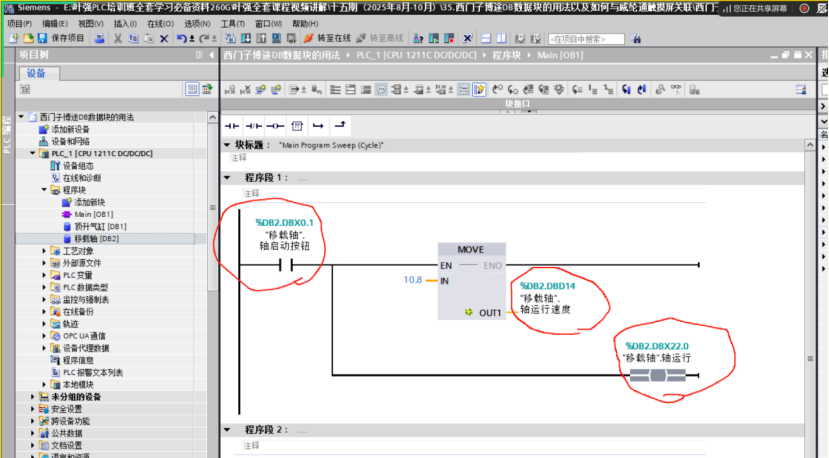Click the close branch icon

point(339,126)
